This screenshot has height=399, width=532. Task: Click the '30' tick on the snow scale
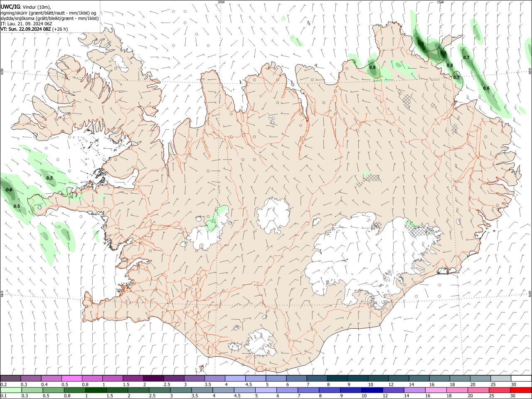pos(514,384)
